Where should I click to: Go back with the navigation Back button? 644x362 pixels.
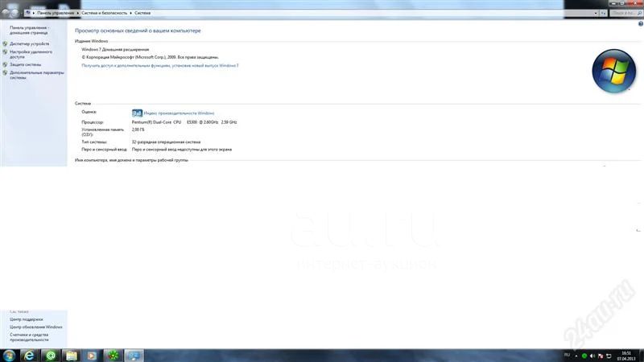[6, 13]
